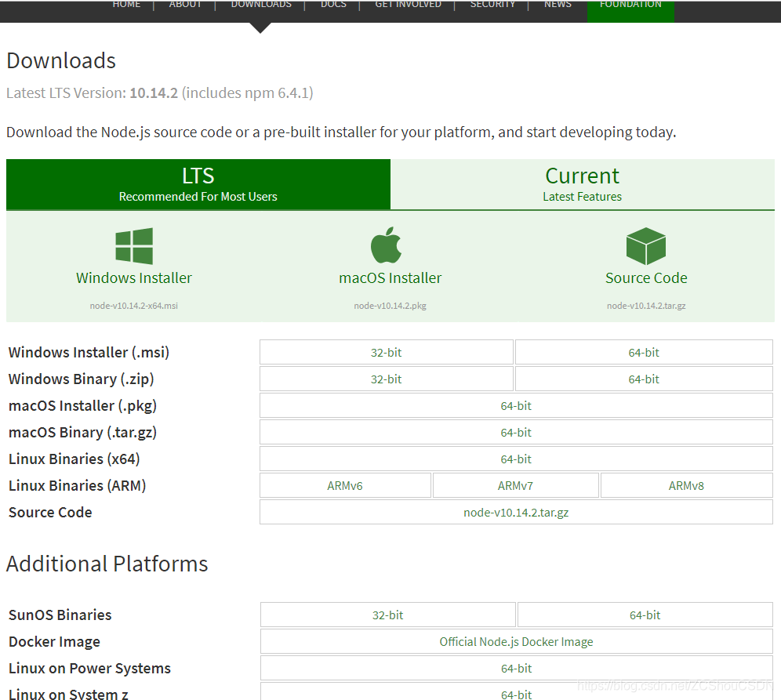Image resolution: width=781 pixels, height=700 pixels.
Task: Open Official Node.js Docker Image link
Action: [517, 642]
